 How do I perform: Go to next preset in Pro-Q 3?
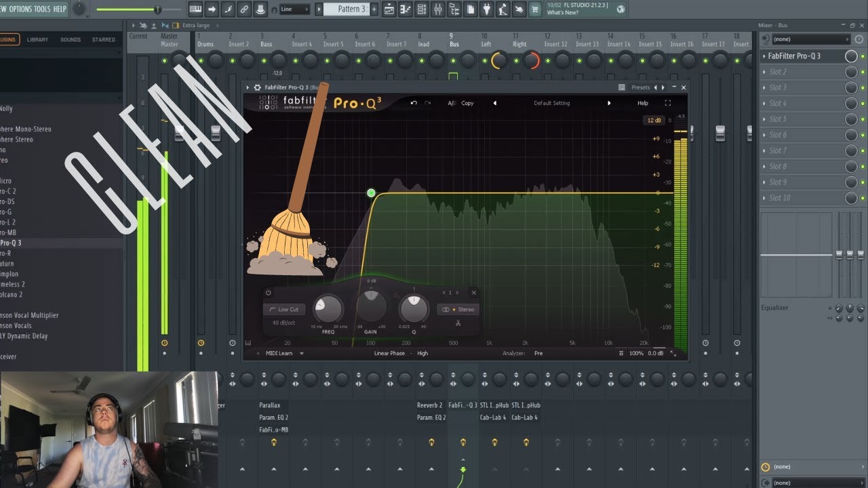point(609,103)
